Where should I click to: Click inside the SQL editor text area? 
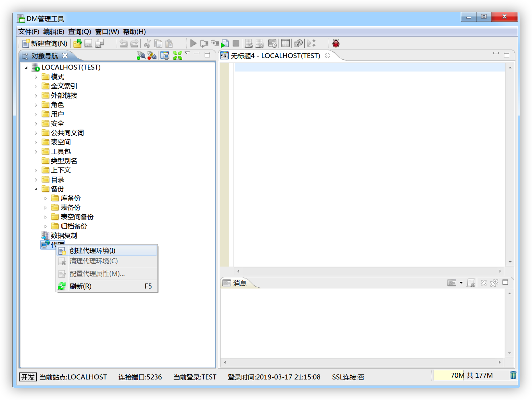[x=370, y=165]
